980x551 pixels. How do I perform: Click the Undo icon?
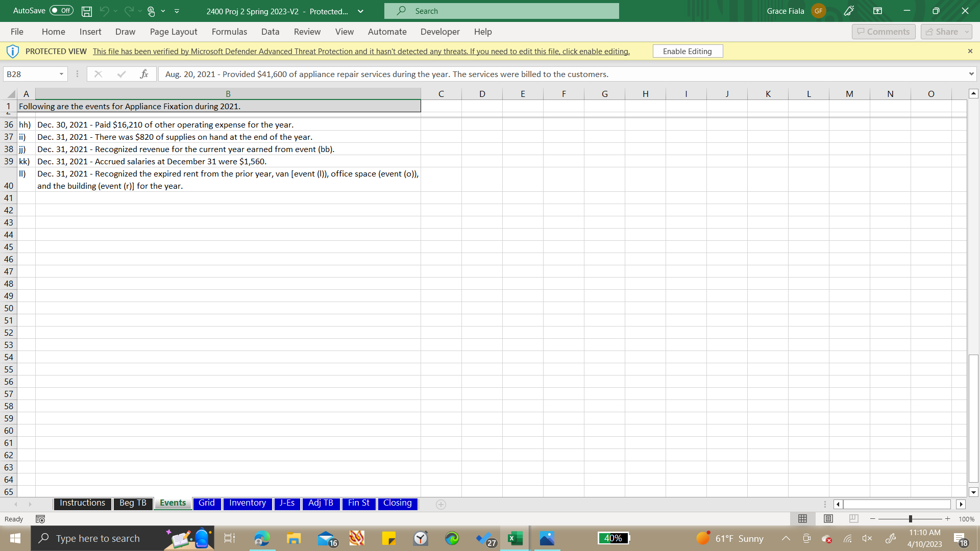104,11
